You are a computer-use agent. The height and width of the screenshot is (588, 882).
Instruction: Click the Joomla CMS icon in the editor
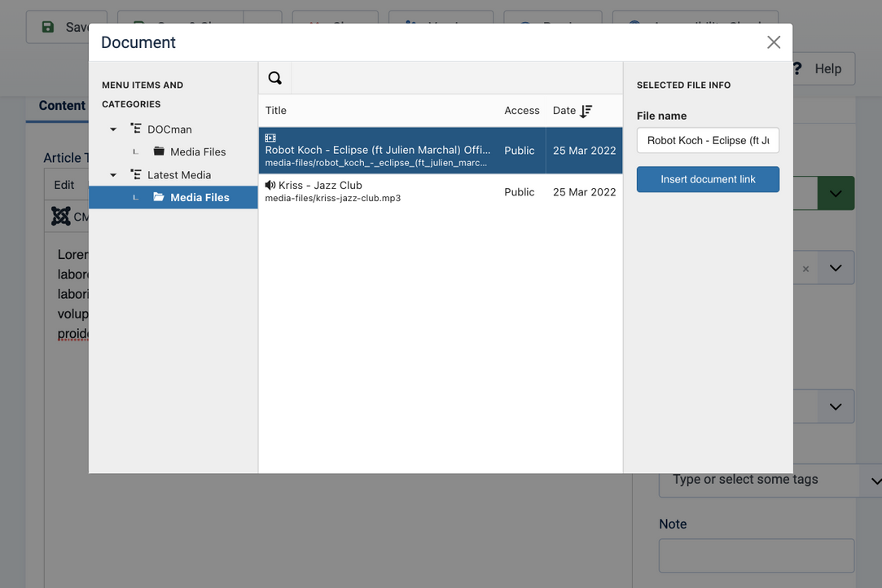pos(61,216)
